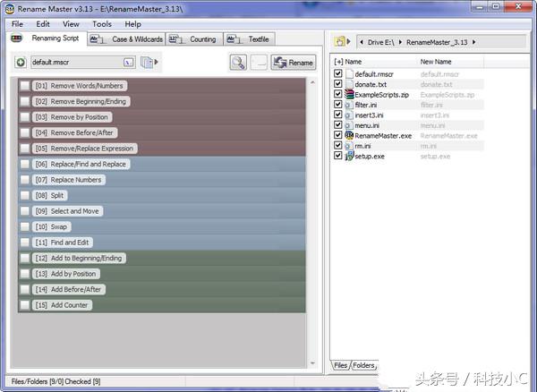Enable step 12 Add to Beginning/Ending checkbox
537x392 pixels.
[25, 258]
